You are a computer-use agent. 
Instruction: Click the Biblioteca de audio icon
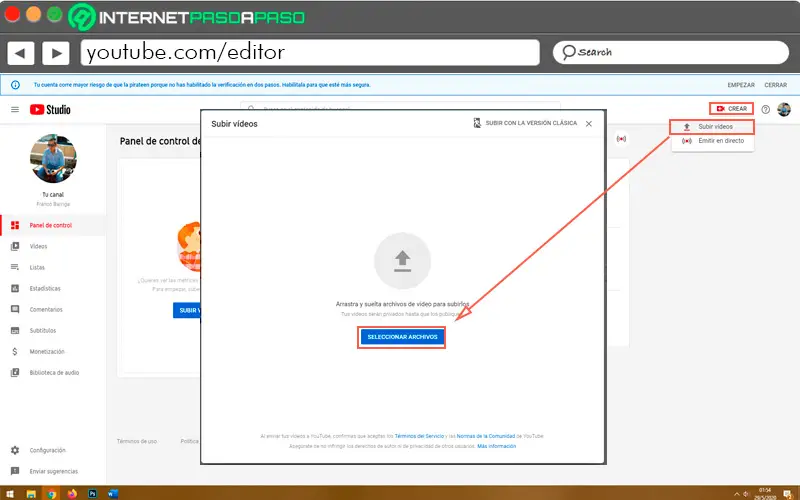15,373
